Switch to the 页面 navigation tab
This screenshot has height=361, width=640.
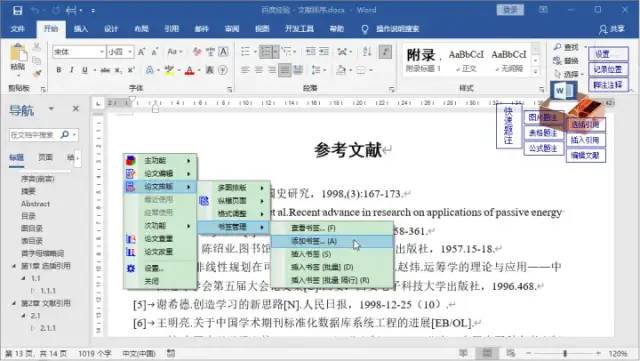click(x=45, y=157)
